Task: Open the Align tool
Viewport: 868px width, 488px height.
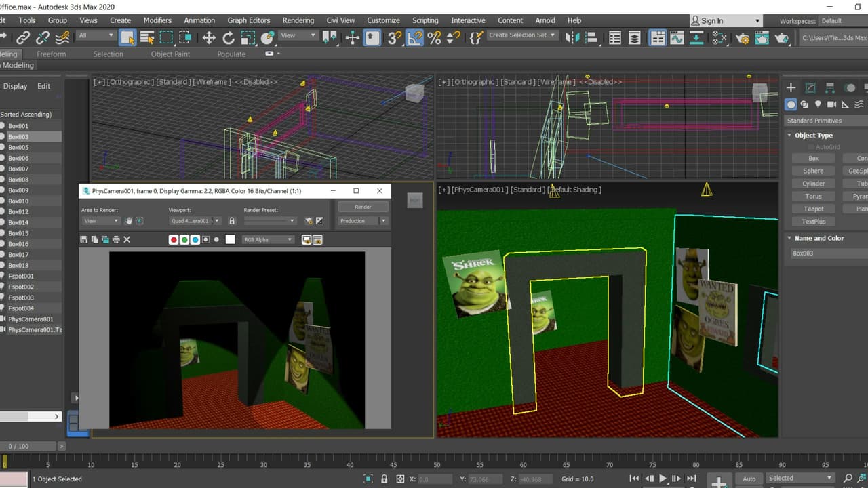Action: click(592, 37)
